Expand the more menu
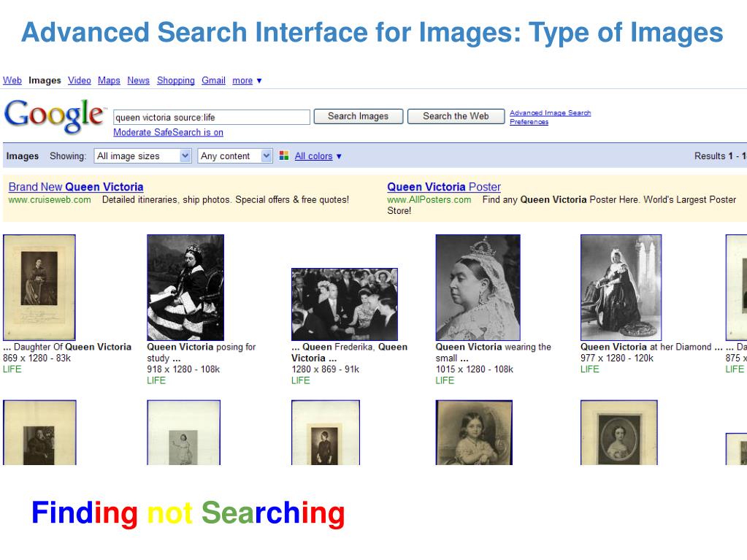Viewport: 747px width, 560px height. (x=247, y=80)
